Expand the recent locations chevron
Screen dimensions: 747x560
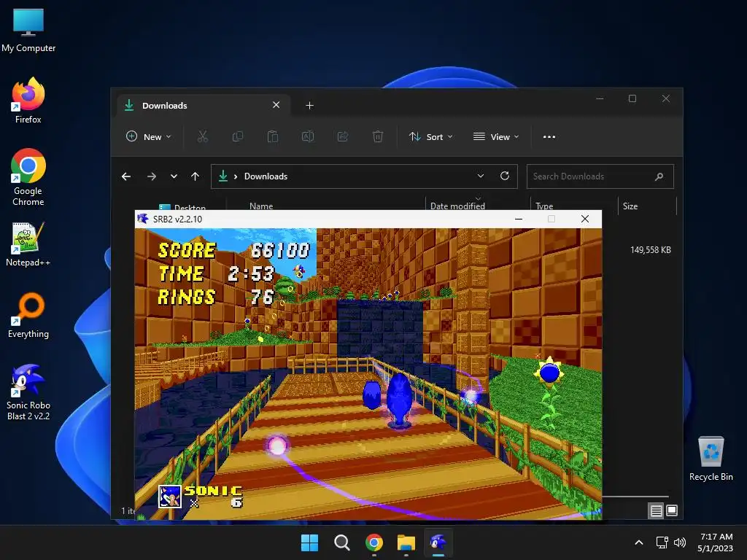tap(174, 176)
